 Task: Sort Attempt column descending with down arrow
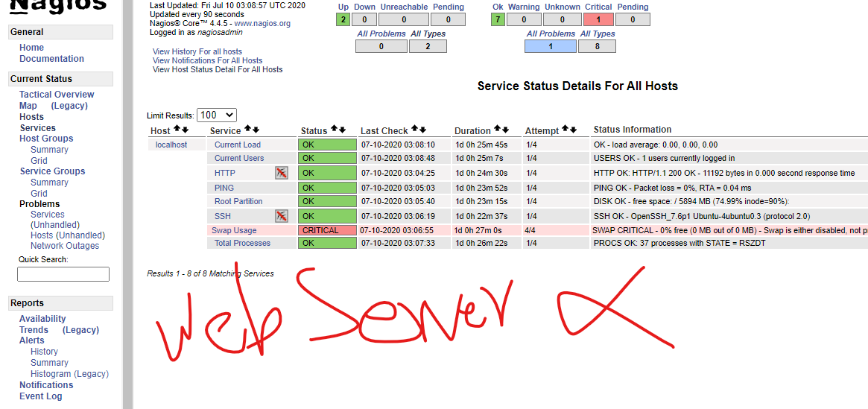click(574, 130)
